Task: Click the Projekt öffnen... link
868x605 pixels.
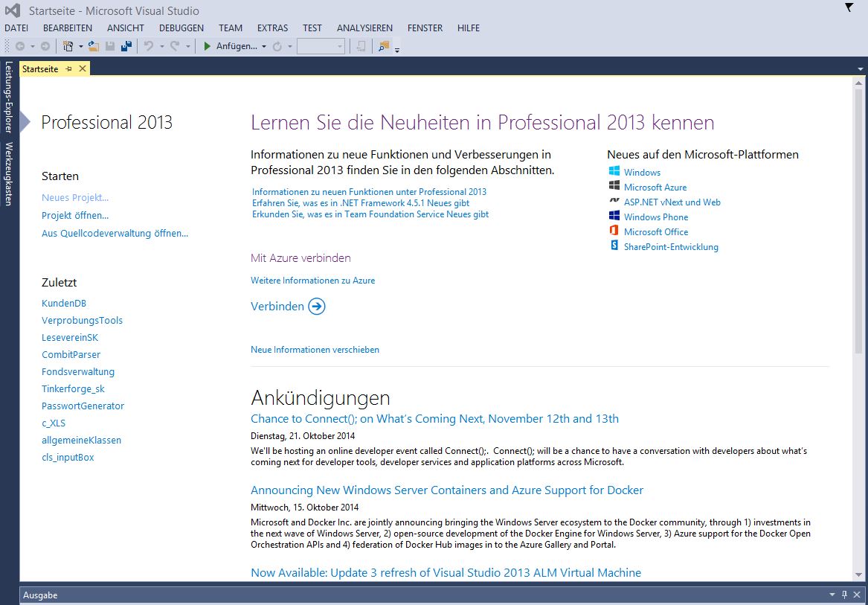Action: point(74,216)
